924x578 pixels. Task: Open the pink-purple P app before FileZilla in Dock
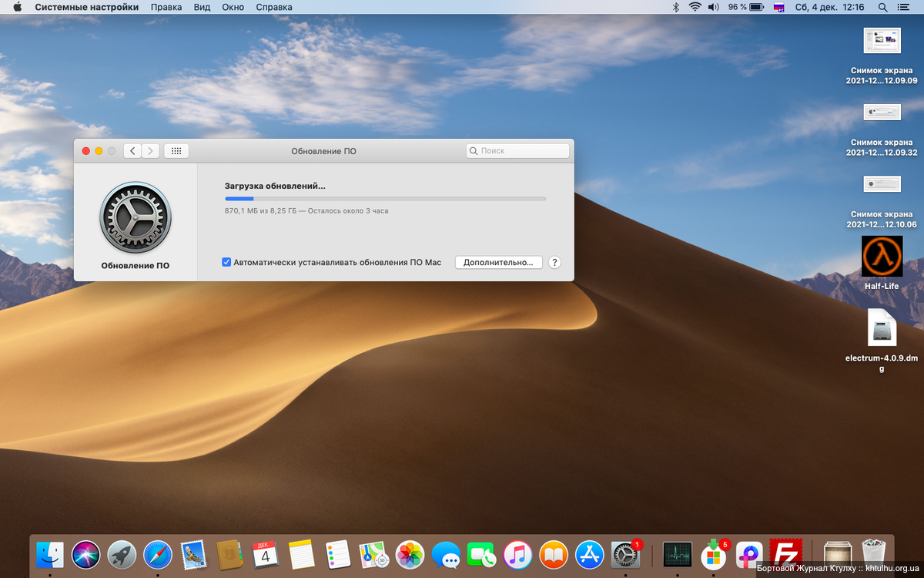click(x=749, y=554)
